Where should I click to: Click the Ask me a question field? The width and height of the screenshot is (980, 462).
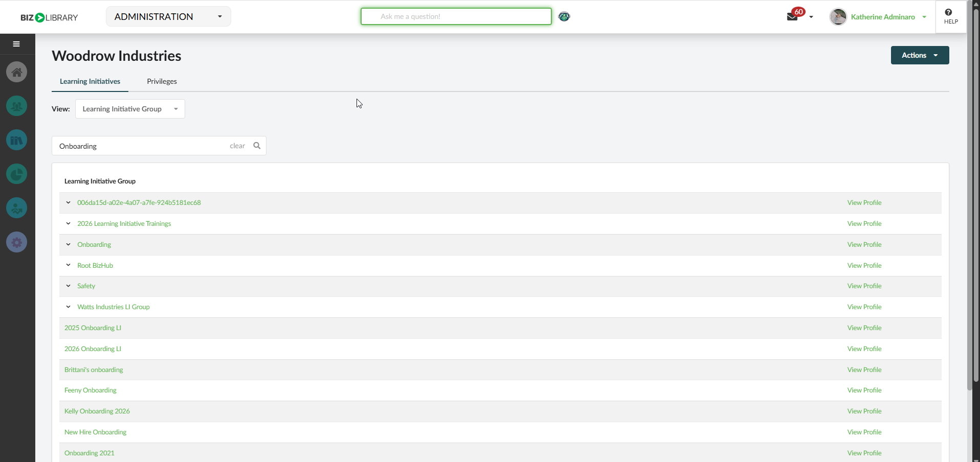click(456, 16)
